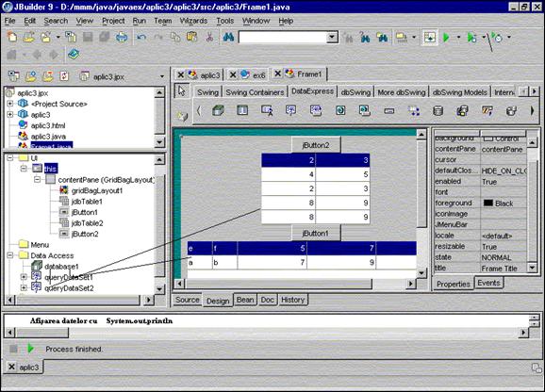The width and height of the screenshot is (545, 392).
Task: Click the resizable property value True
Action: point(489,247)
